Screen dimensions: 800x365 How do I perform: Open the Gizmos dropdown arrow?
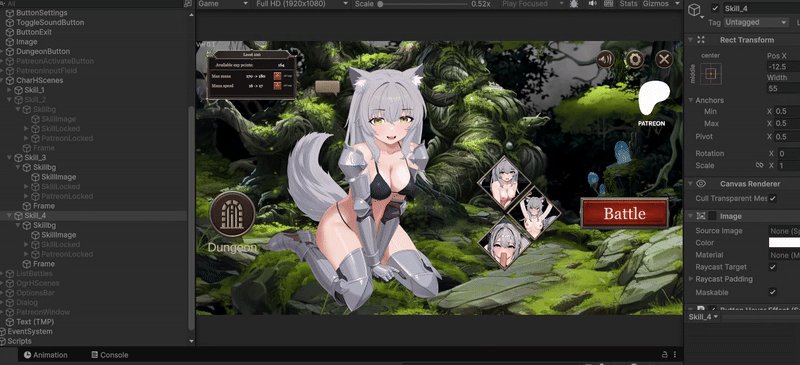point(677,4)
